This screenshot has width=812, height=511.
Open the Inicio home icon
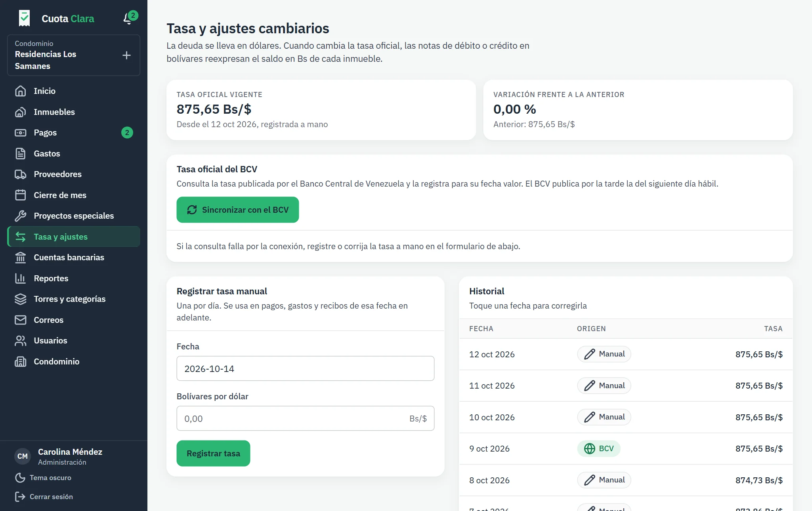[x=21, y=91]
